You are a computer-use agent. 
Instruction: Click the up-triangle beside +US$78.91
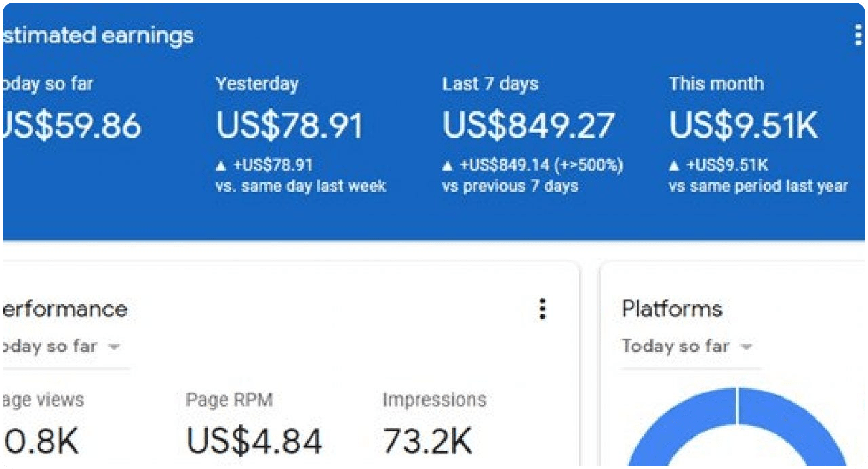(x=221, y=166)
